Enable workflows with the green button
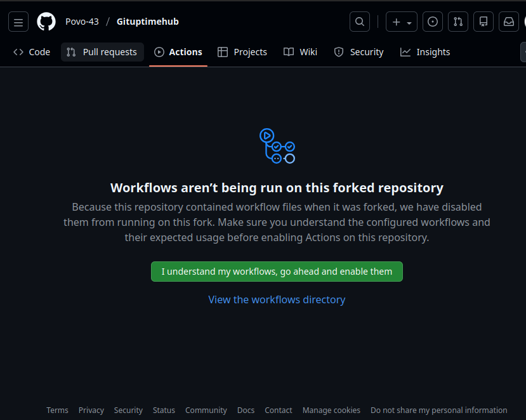526x420 pixels. coord(277,272)
